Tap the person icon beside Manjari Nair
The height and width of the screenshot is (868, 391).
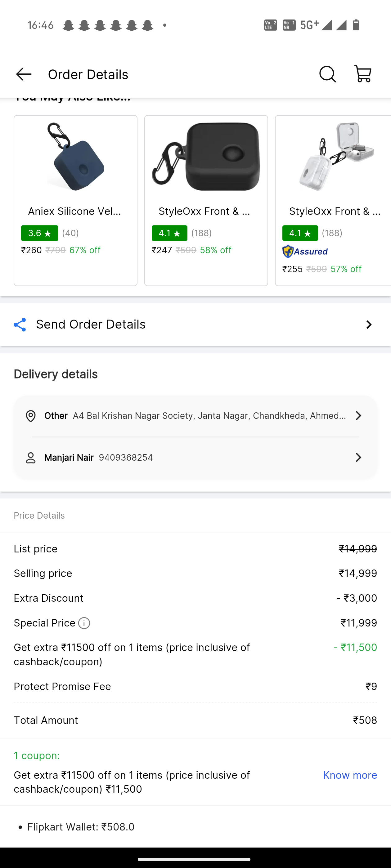click(x=31, y=458)
